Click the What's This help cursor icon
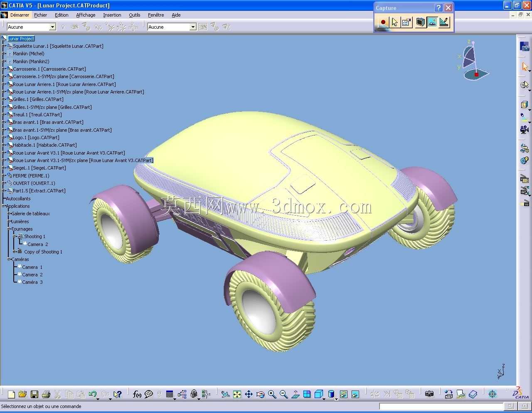Screen dimensions: 532x413 pos(118,394)
